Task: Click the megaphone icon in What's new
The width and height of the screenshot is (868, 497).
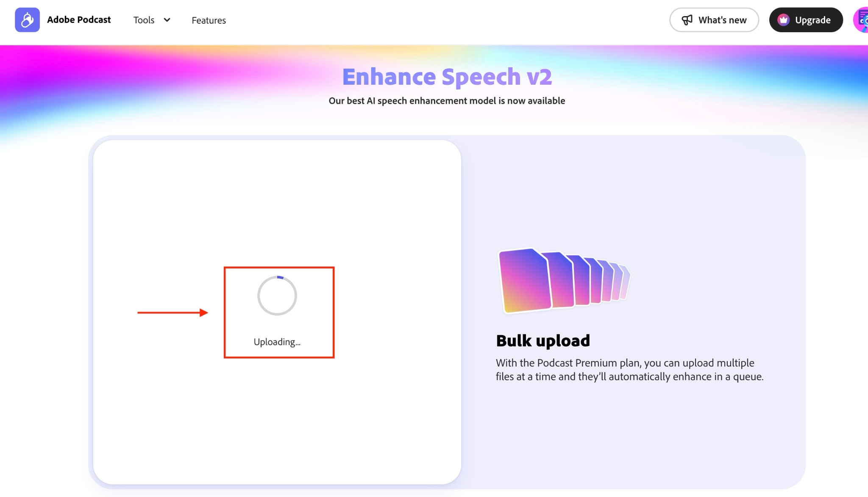Action: point(687,20)
